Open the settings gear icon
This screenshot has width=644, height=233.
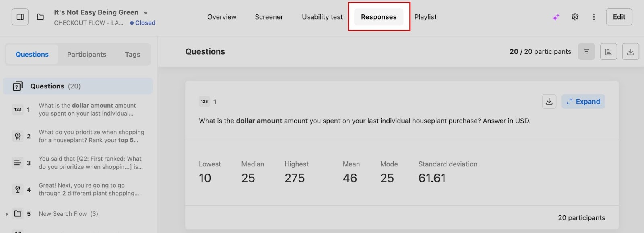coord(575,17)
